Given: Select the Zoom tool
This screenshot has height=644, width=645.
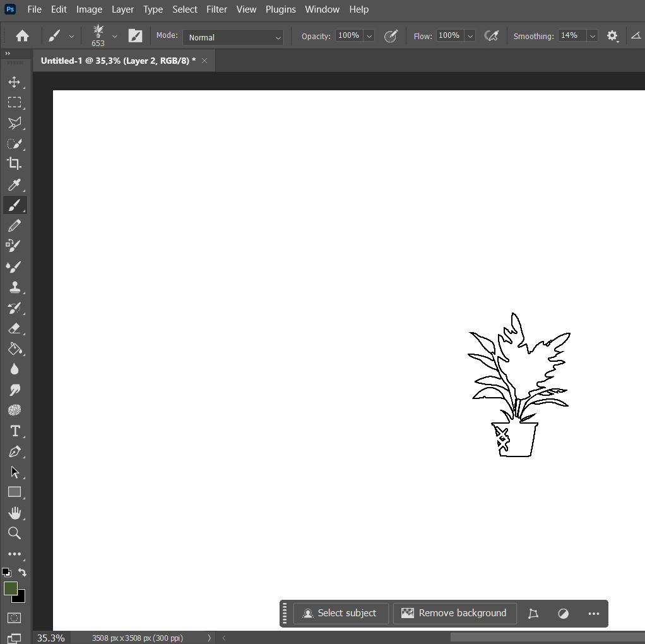Looking at the screenshot, I should click(15, 534).
